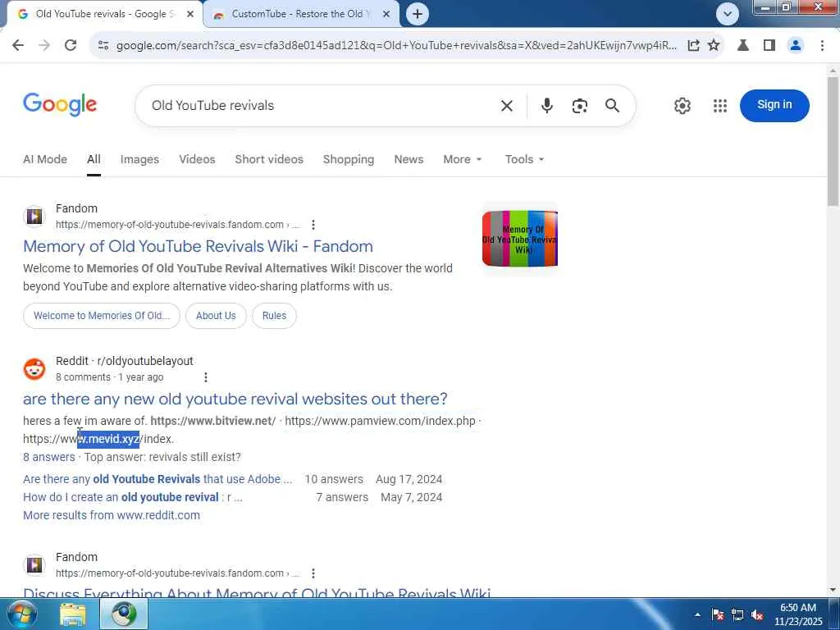This screenshot has width=840, height=630.
Task: Click the page vertical scrollbar thumb
Action: (x=833, y=141)
